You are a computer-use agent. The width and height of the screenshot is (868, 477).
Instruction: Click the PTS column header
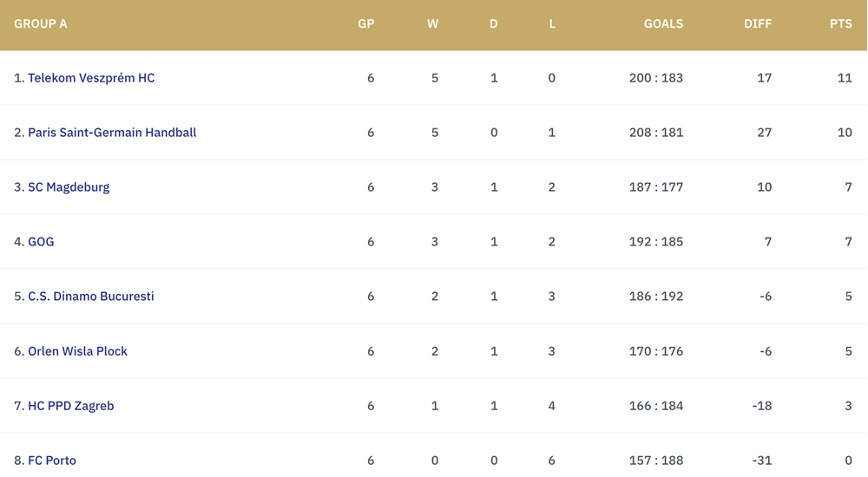[x=841, y=23]
